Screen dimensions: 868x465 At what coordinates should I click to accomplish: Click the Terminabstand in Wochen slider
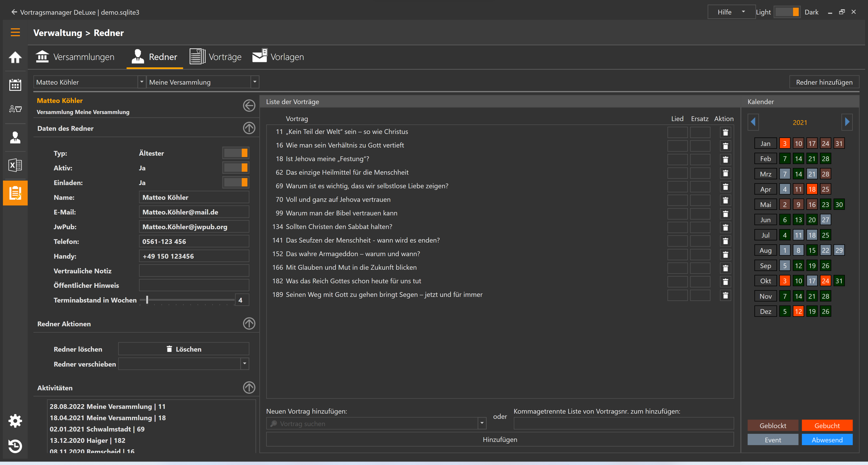pyautogui.click(x=187, y=300)
